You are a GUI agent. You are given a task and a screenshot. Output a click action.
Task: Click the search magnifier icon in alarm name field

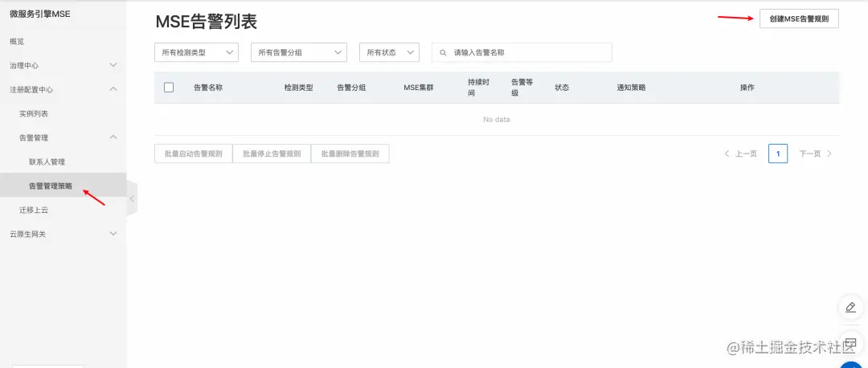(x=443, y=52)
